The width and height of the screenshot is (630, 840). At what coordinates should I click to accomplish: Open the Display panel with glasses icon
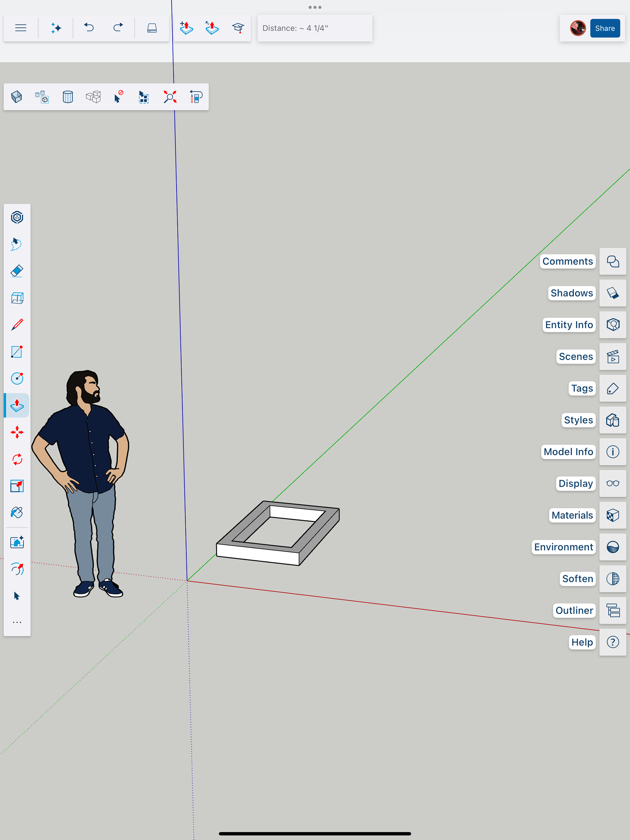(x=612, y=483)
